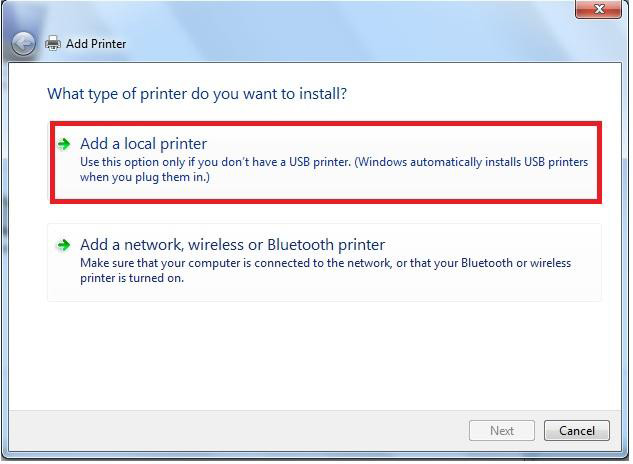The image size is (633, 464).
Task: Click the 'printer is turned on' line
Action: pyautogui.click(x=132, y=278)
